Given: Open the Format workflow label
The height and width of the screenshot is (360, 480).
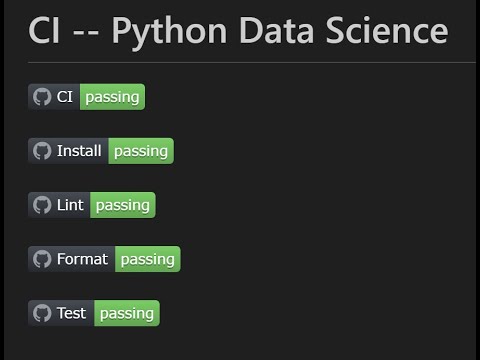Looking at the screenshot, I should (x=82, y=259).
